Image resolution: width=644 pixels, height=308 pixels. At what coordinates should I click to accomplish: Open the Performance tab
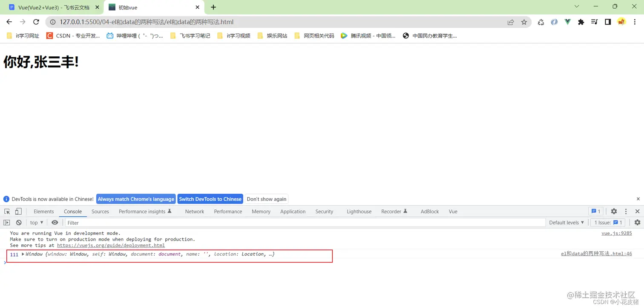(x=228, y=212)
